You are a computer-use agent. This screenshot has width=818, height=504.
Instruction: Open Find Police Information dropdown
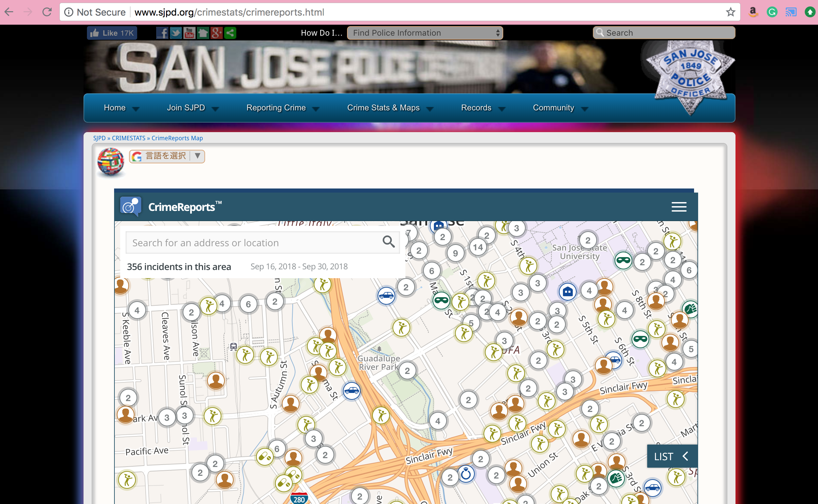pyautogui.click(x=424, y=33)
